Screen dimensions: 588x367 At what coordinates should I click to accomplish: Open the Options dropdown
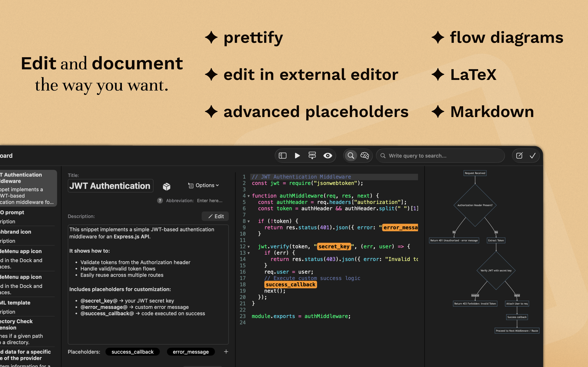click(x=204, y=185)
